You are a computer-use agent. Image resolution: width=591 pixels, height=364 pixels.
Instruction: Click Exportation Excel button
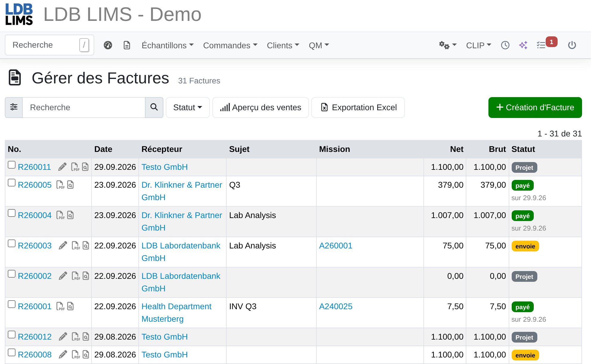point(358,107)
